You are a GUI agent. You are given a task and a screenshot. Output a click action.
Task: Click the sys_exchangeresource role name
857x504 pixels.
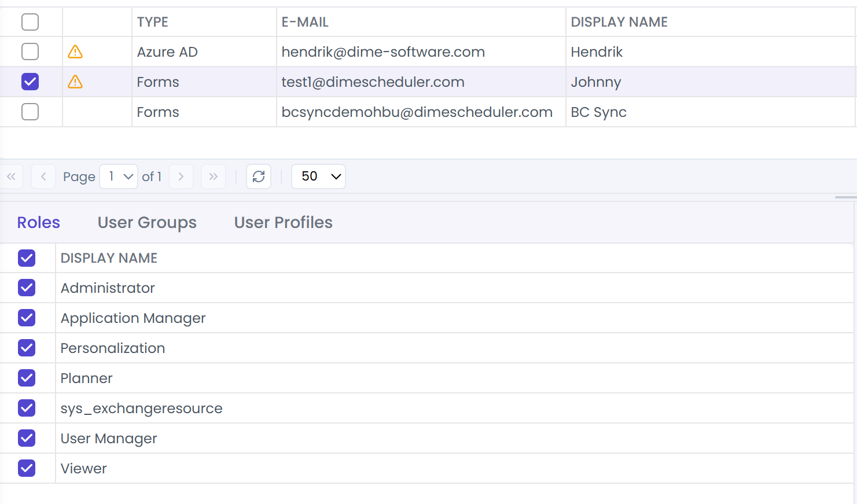141,409
